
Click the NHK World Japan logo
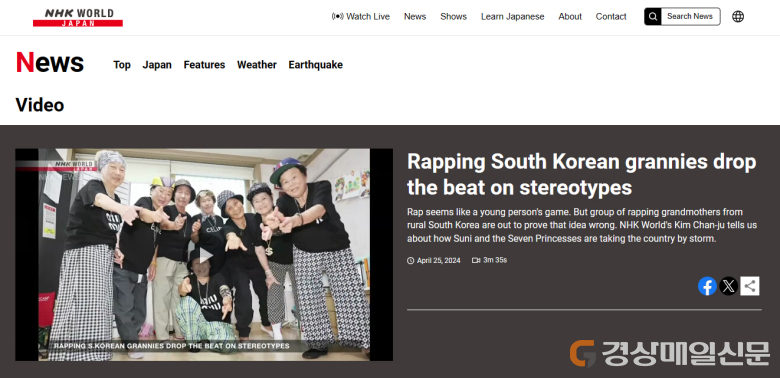tap(78, 17)
